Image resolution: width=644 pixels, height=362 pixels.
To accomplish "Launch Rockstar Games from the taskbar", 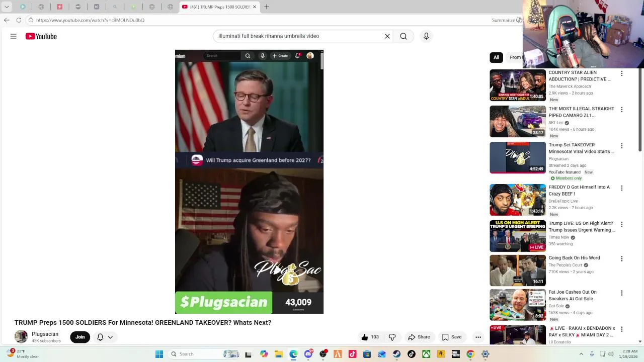I will pyautogui.click(x=441, y=354).
